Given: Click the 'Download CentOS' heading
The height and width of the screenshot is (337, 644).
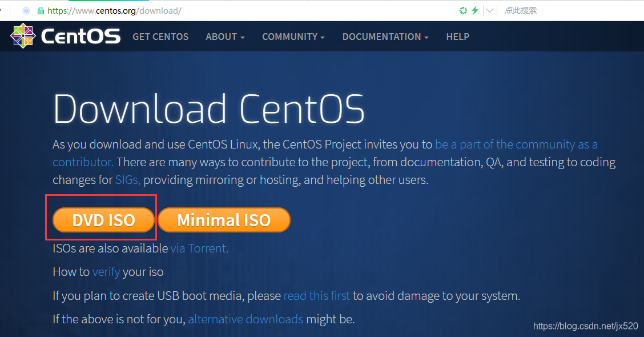Looking at the screenshot, I should pyautogui.click(x=208, y=109).
